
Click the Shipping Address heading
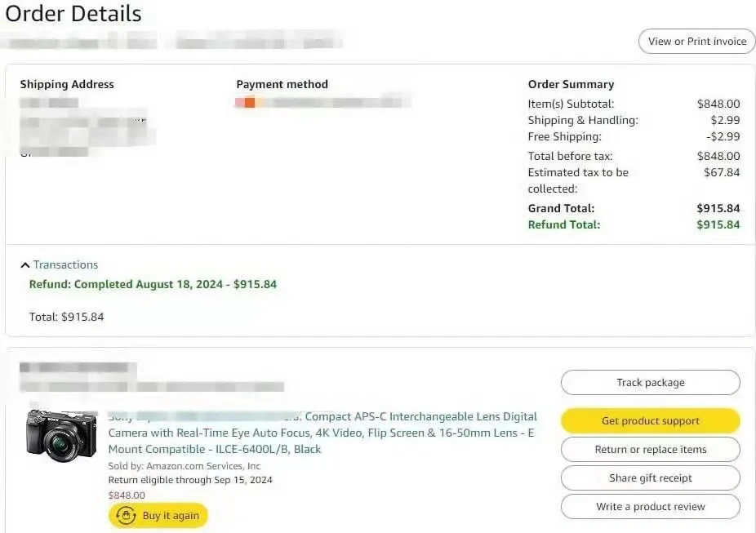pos(67,84)
